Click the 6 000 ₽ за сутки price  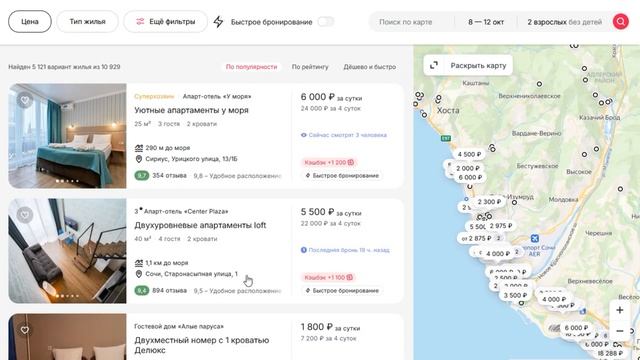pos(331,97)
